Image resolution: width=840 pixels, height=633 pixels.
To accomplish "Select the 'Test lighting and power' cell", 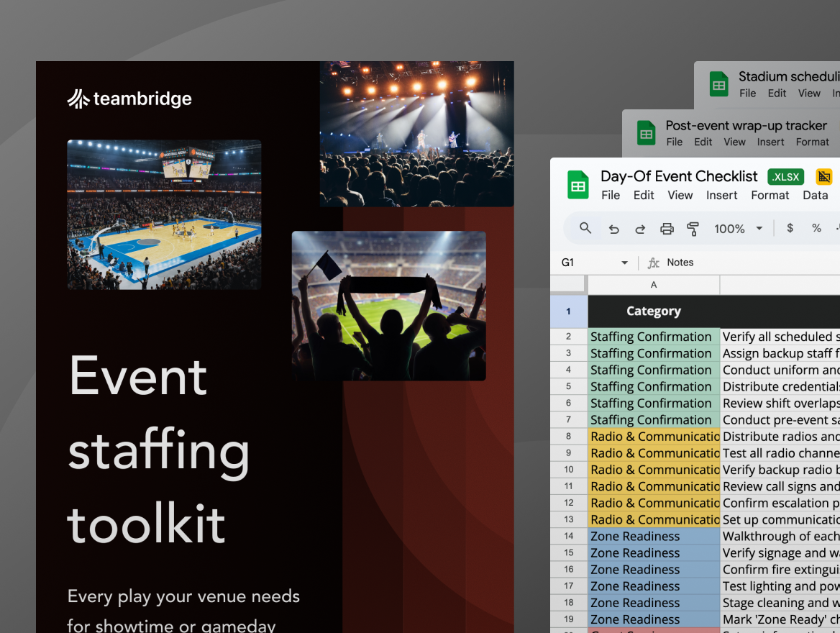I will tap(780, 586).
